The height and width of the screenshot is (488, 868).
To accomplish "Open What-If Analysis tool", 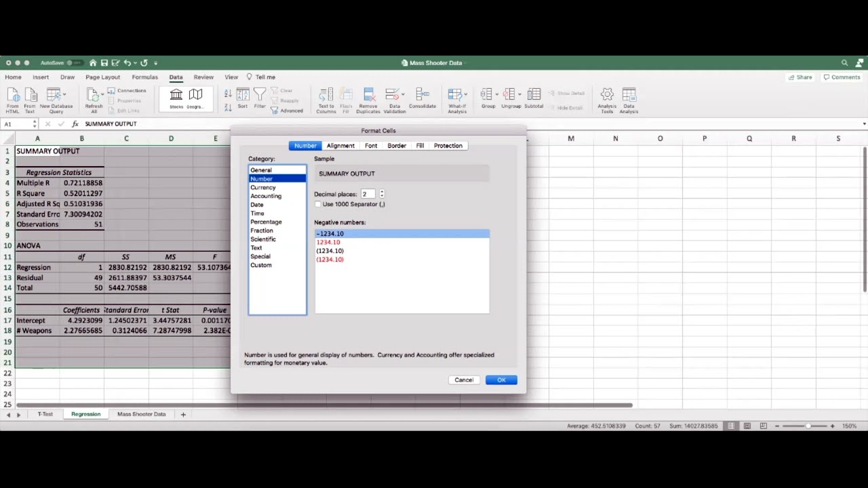I will pos(455,95).
